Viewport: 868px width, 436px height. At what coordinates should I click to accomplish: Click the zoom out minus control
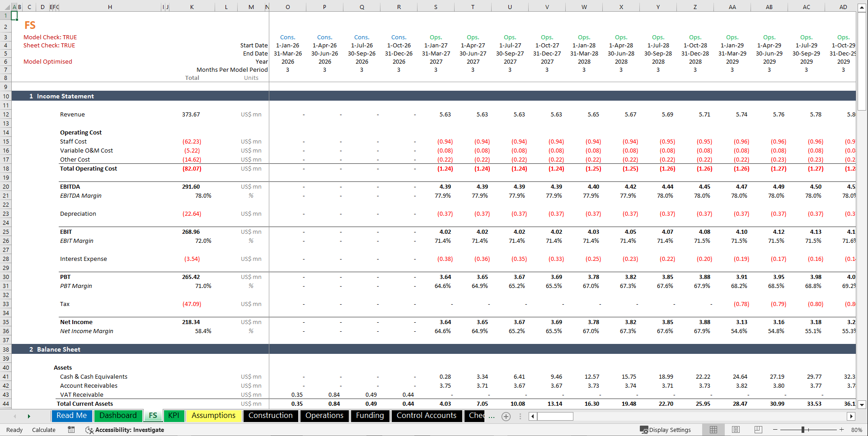(x=774, y=429)
